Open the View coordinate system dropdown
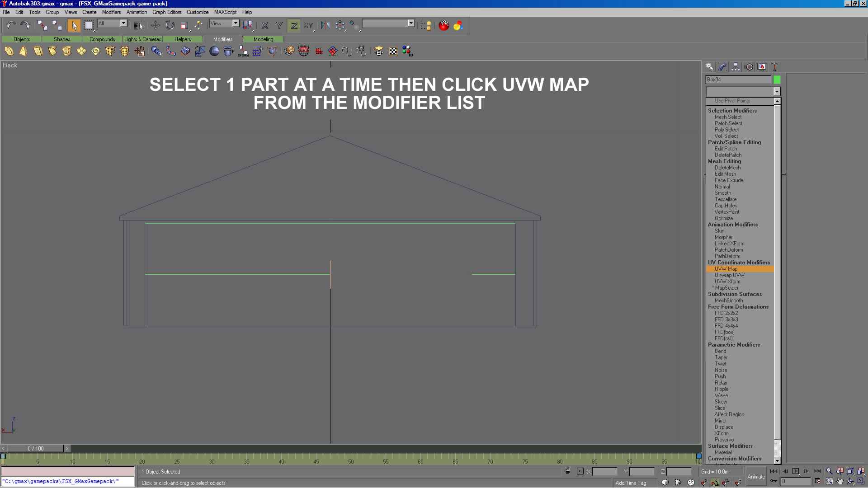 point(236,23)
